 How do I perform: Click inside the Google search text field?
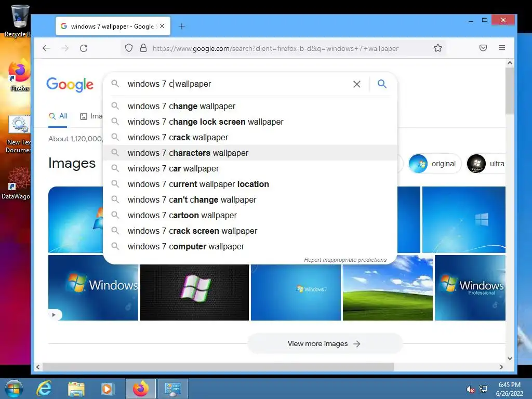point(237,84)
